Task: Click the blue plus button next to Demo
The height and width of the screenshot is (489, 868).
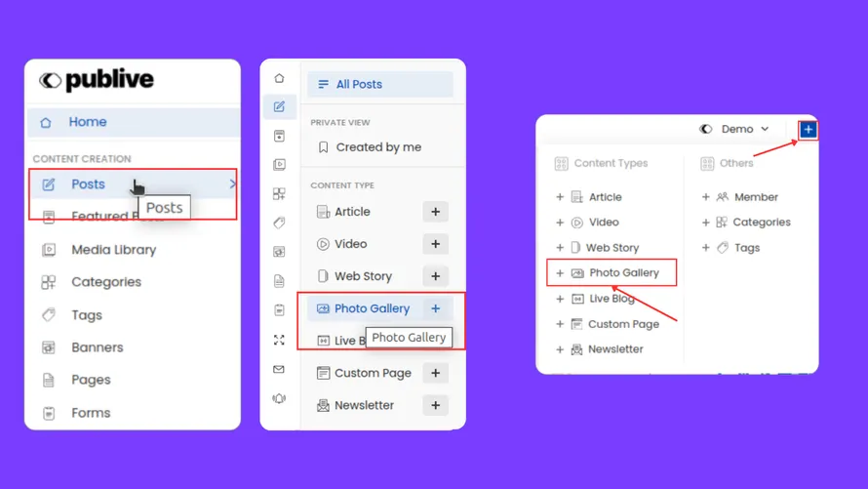Action: tap(808, 129)
